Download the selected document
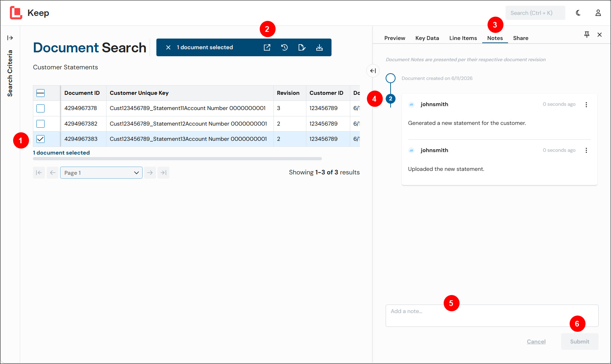611x364 pixels. (x=319, y=47)
